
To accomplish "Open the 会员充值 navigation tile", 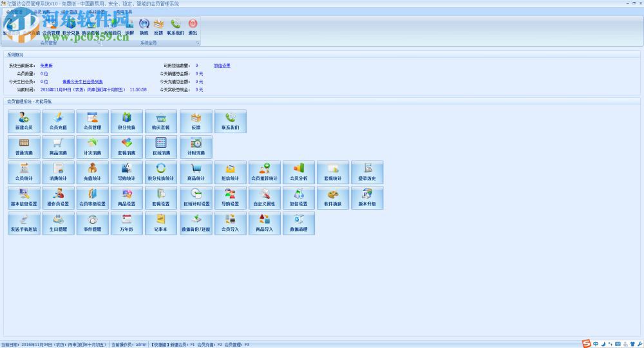I will pyautogui.click(x=58, y=121).
